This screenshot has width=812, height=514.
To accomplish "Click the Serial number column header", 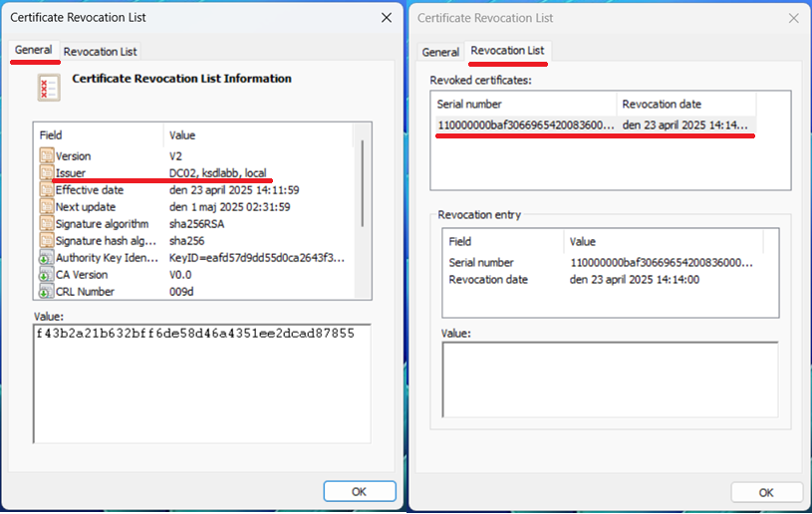I will click(523, 104).
